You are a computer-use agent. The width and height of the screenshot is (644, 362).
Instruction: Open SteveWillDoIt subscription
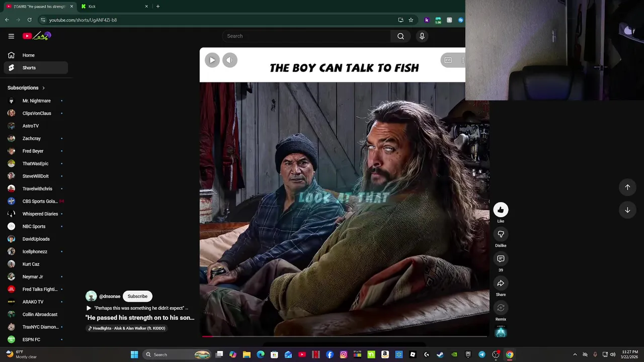click(x=36, y=176)
